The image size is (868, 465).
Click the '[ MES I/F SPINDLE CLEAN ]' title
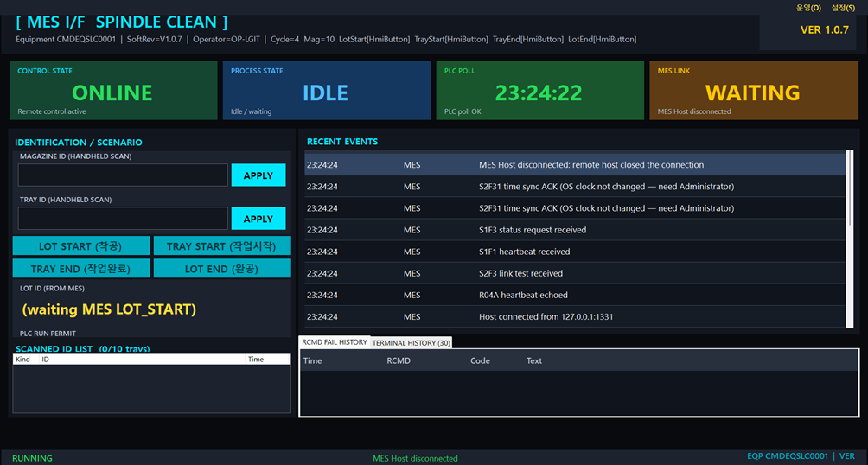tap(122, 22)
